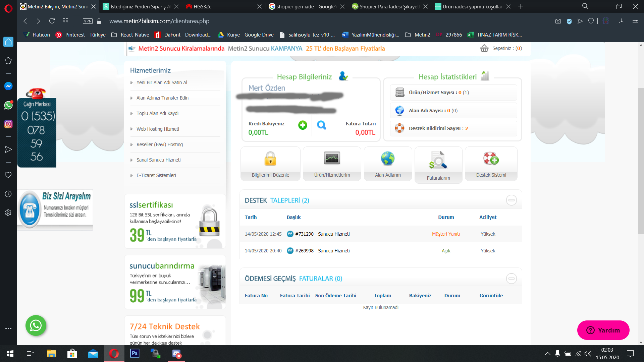This screenshot has width=644, height=362.
Task: Switch to Ürün iadesi yapma koşulları tab
Action: click(473, 6)
